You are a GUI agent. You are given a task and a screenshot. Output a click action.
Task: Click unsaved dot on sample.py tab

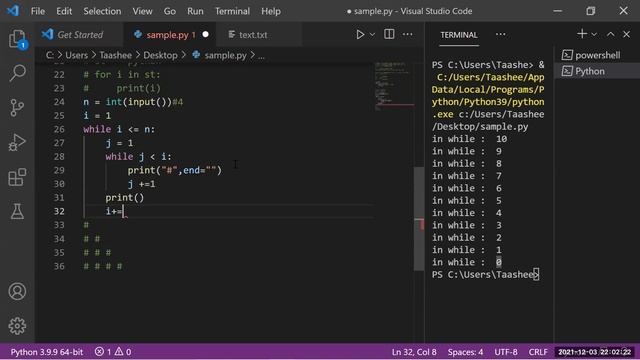(x=205, y=35)
